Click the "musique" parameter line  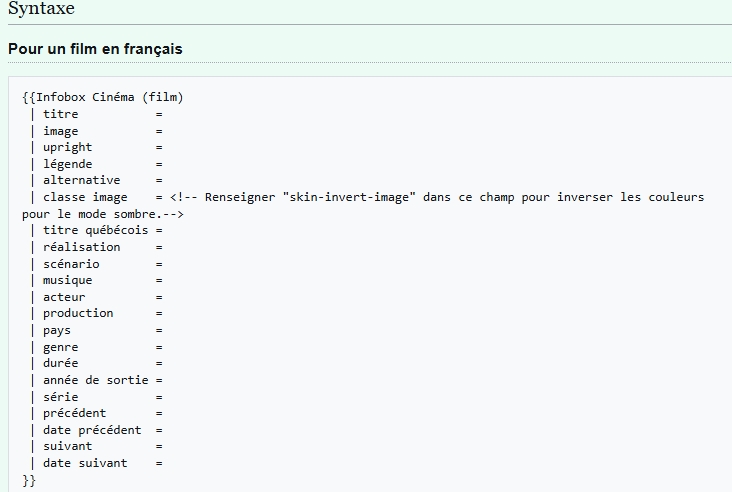pyautogui.click(x=67, y=280)
